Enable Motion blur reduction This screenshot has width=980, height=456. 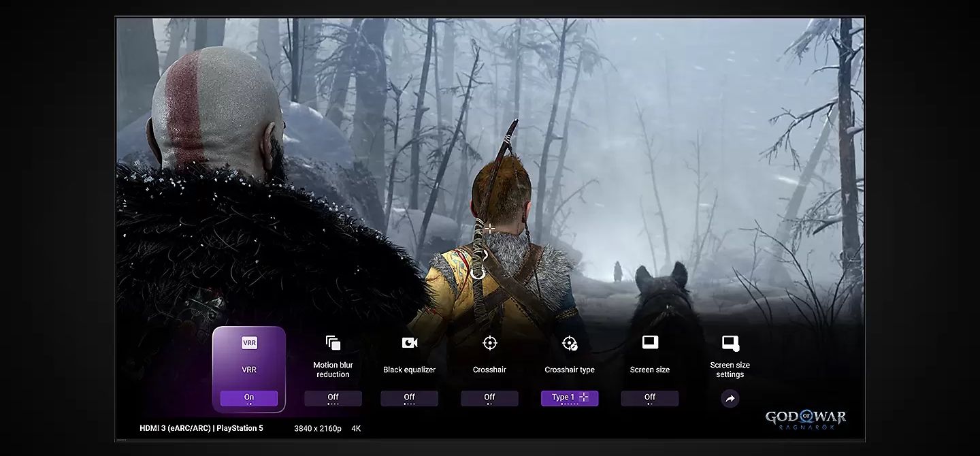pos(332,397)
